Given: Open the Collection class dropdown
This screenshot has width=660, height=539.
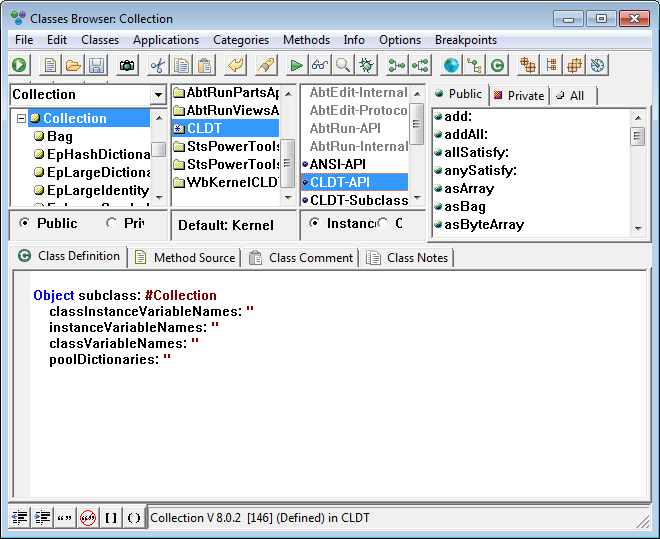Looking at the screenshot, I should [158, 95].
